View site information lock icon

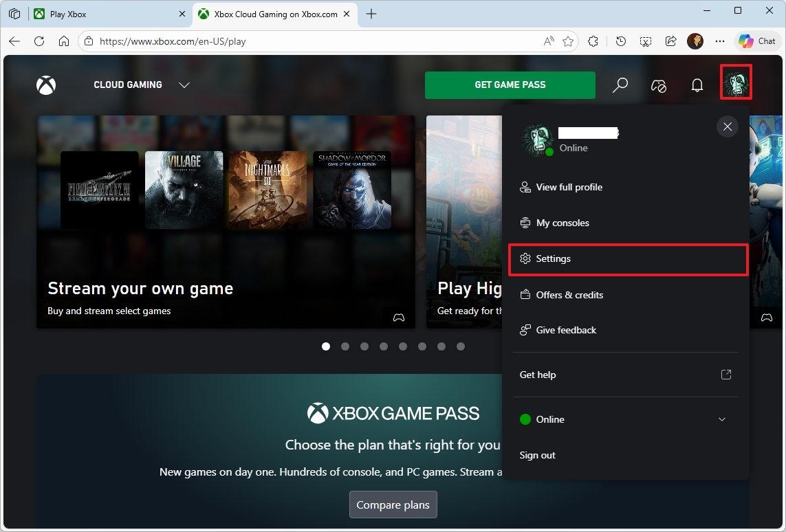click(x=89, y=41)
